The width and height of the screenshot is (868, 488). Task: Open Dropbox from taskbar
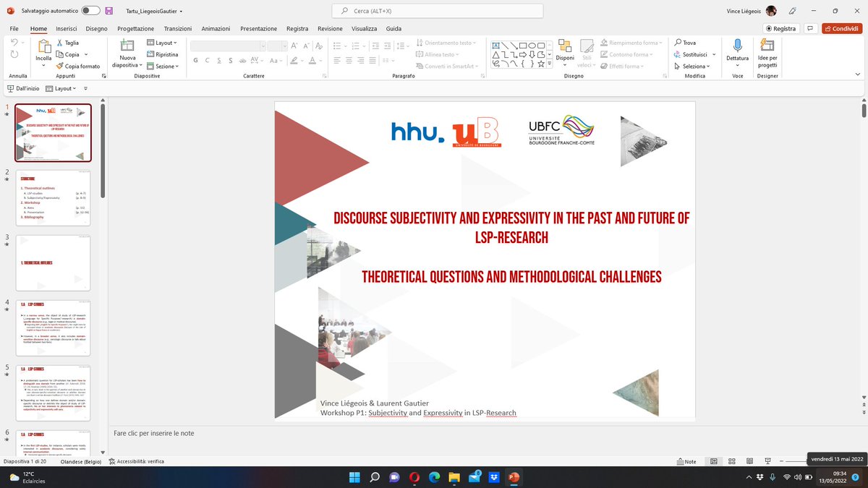click(x=494, y=477)
